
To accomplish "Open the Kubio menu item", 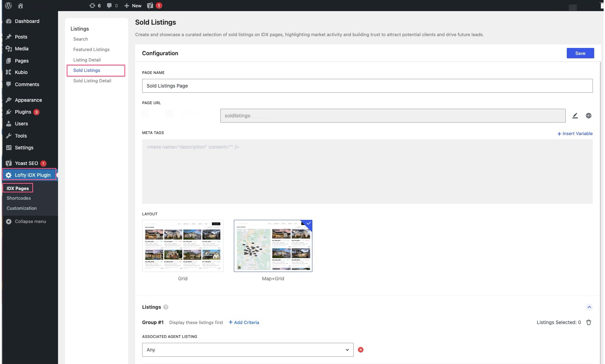I will (x=21, y=72).
